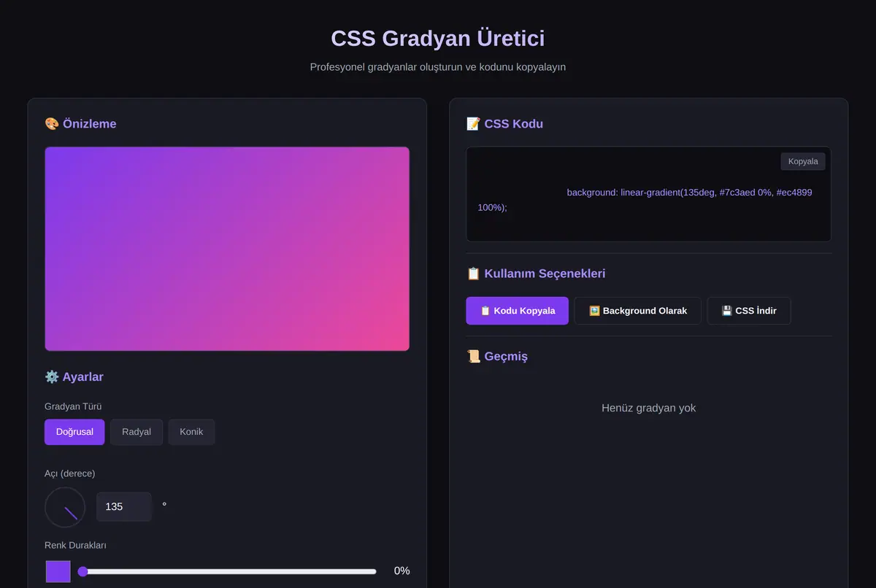Screen dimensions: 876x588
Task: Click the gear icon beside Ayarlar
Action: point(52,377)
